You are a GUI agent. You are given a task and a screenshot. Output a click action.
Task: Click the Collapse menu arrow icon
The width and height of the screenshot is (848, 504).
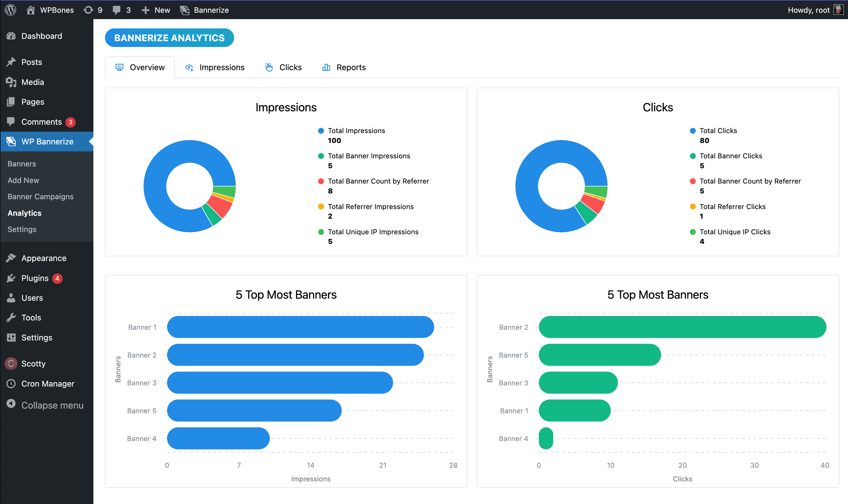click(x=11, y=403)
